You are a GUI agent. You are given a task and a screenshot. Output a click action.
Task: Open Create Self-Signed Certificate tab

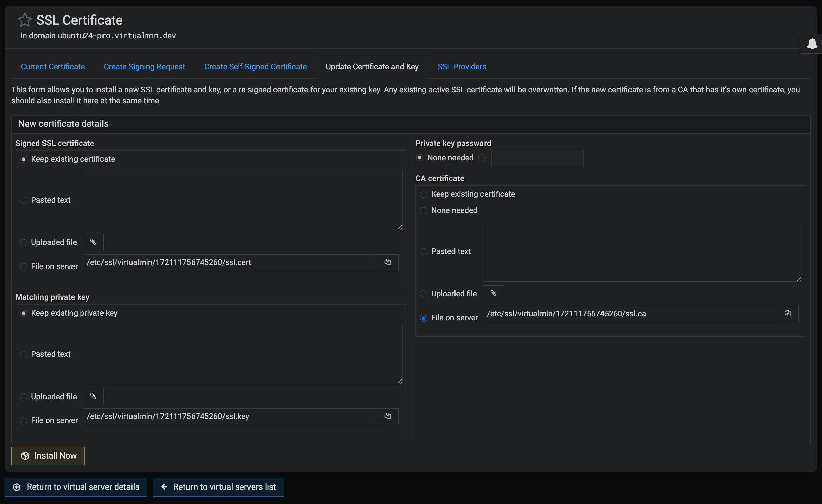(255, 67)
